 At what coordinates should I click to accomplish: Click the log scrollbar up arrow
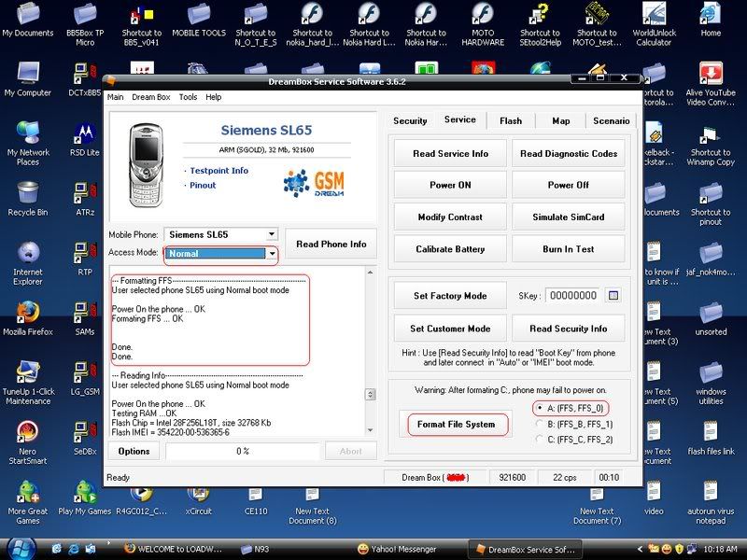tap(370, 272)
